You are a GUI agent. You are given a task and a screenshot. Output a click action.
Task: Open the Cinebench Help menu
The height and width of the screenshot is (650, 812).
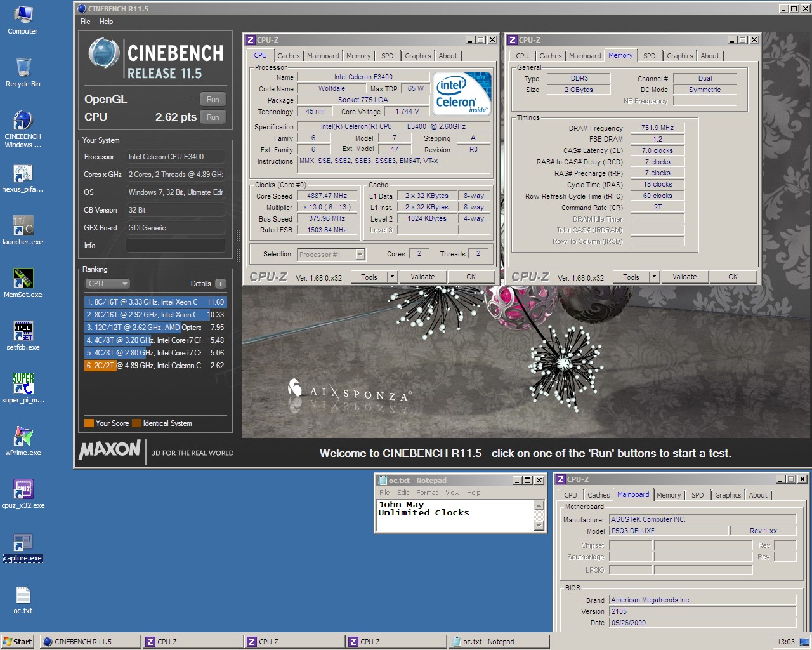click(x=106, y=22)
